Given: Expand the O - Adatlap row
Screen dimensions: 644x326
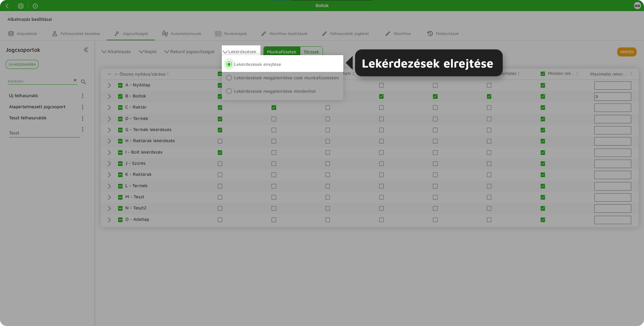Looking at the screenshot, I should click(x=109, y=220).
